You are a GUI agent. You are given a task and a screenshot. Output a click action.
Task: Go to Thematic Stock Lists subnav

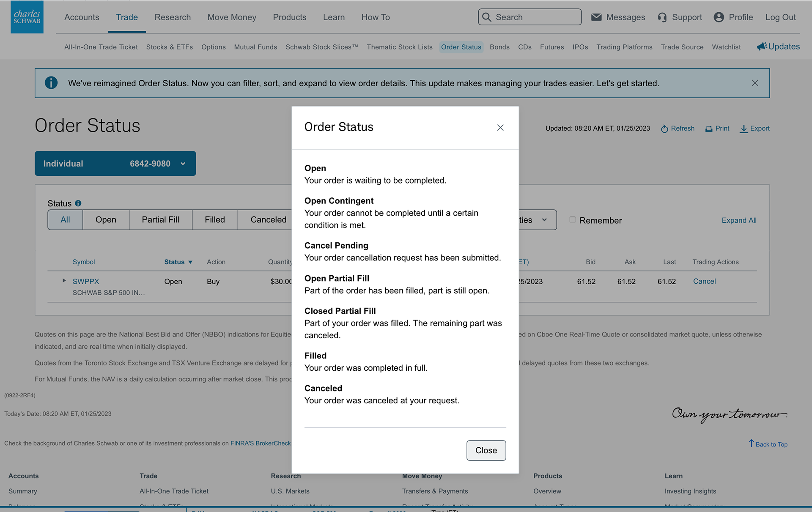pos(400,47)
